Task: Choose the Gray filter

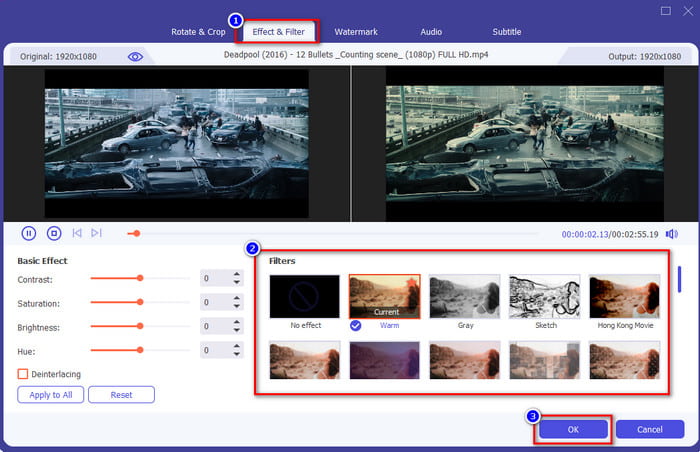Action: point(464,297)
